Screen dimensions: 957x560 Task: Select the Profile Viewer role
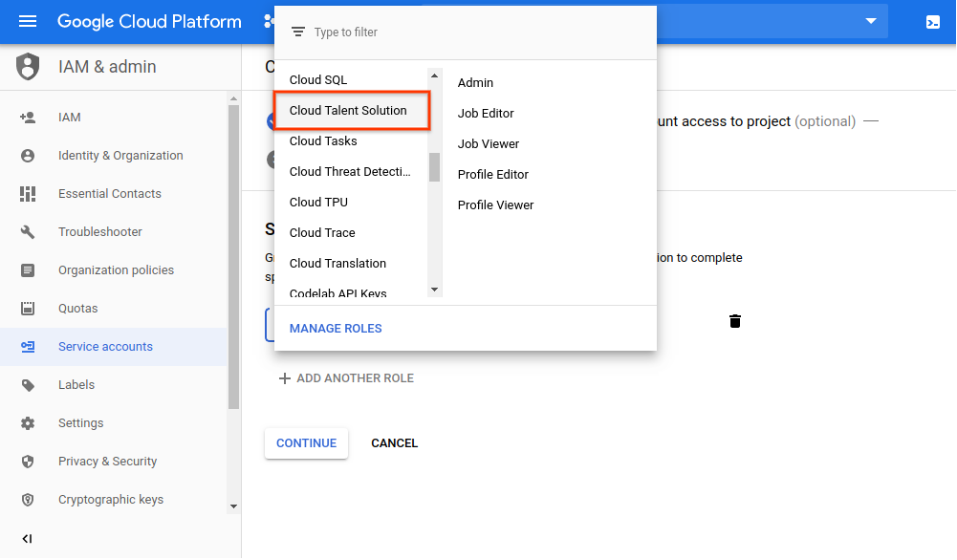point(495,205)
